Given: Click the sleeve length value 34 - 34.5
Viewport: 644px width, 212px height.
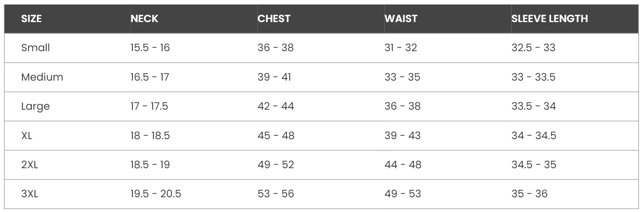Looking at the screenshot, I should 533,136.
